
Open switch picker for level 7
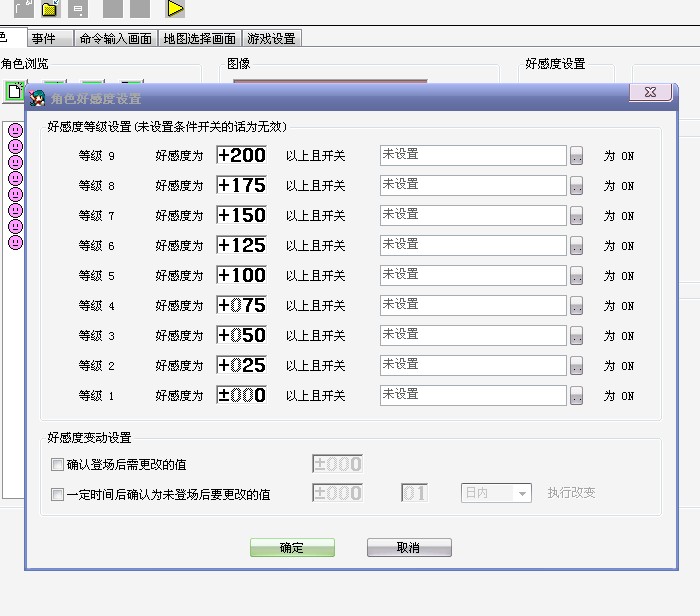click(576, 216)
